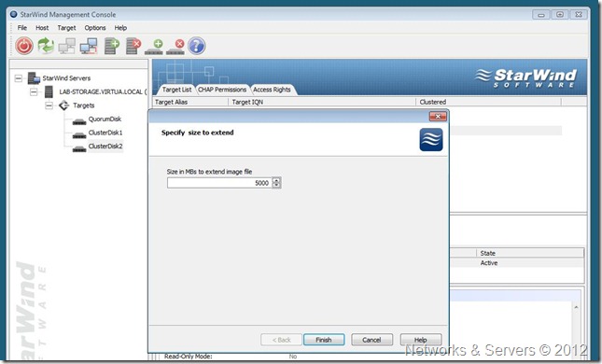Viewport: 602px width, 364px height.
Task: Switch to the Target List tab
Action: point(176,90)
